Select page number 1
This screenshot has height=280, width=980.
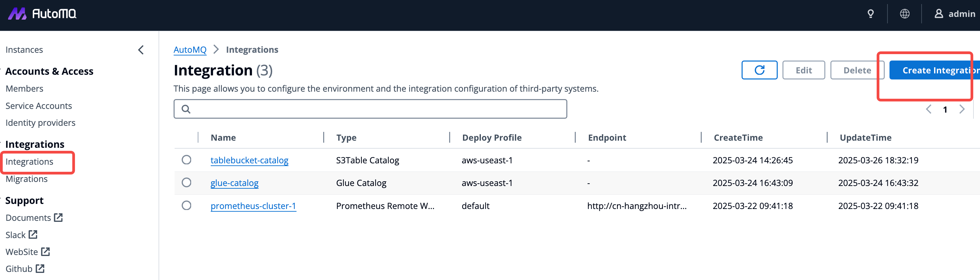(x=945, y=110)
